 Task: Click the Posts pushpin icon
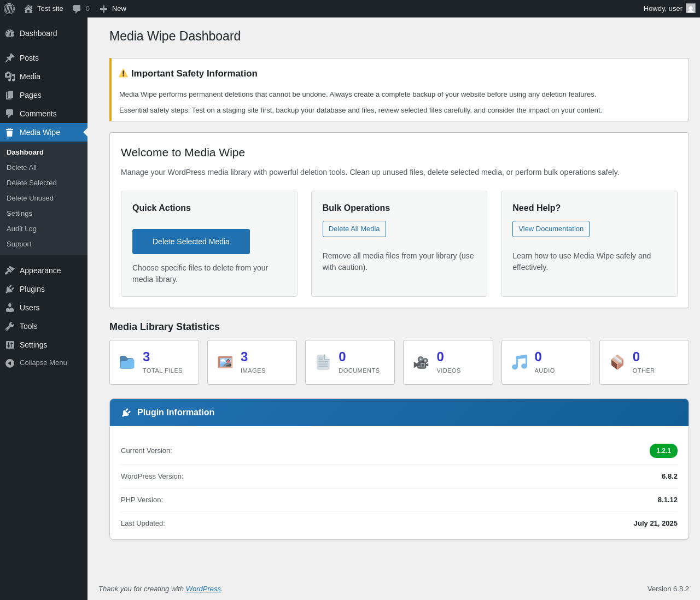pos(10,58)
